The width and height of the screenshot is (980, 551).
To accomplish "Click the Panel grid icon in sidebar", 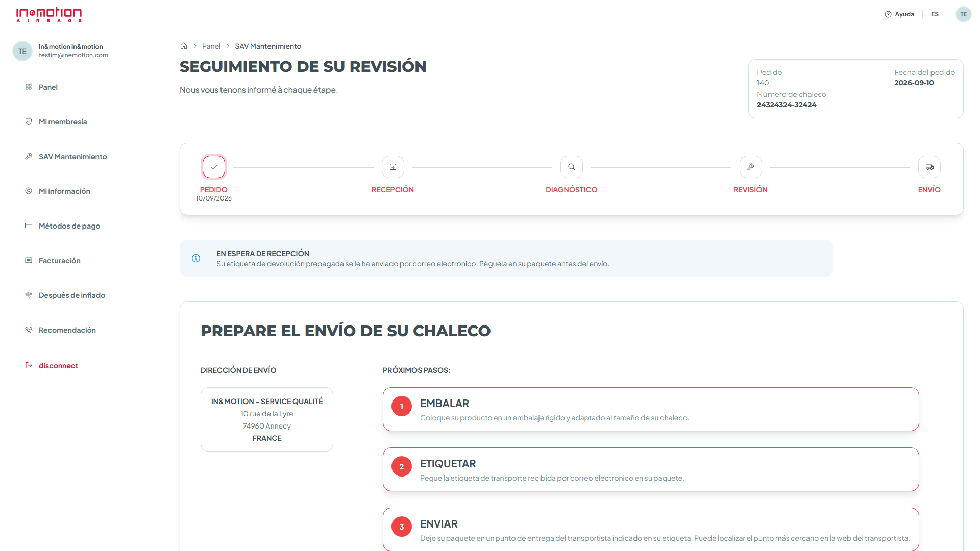I will point(29,87).
